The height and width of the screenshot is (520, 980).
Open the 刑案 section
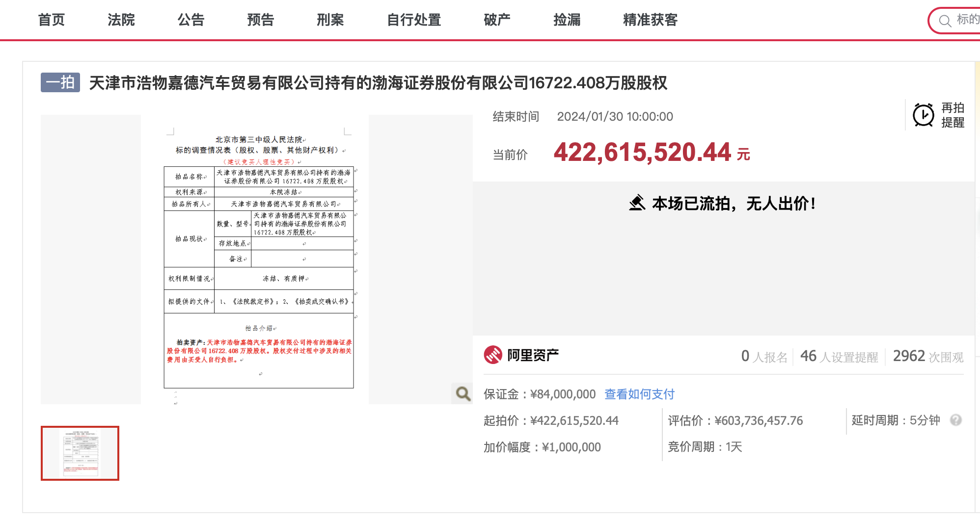point(330,20)
